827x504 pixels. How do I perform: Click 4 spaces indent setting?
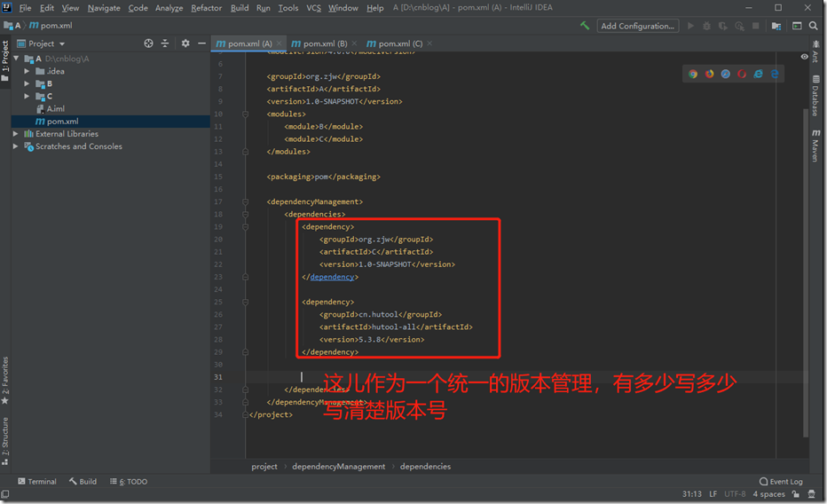pos(769,494)
